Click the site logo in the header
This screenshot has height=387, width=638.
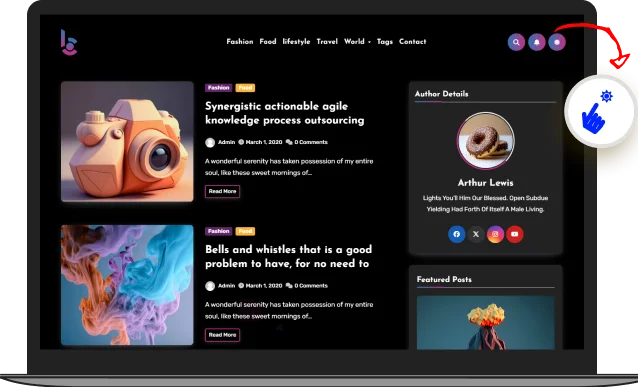point(69,42)
